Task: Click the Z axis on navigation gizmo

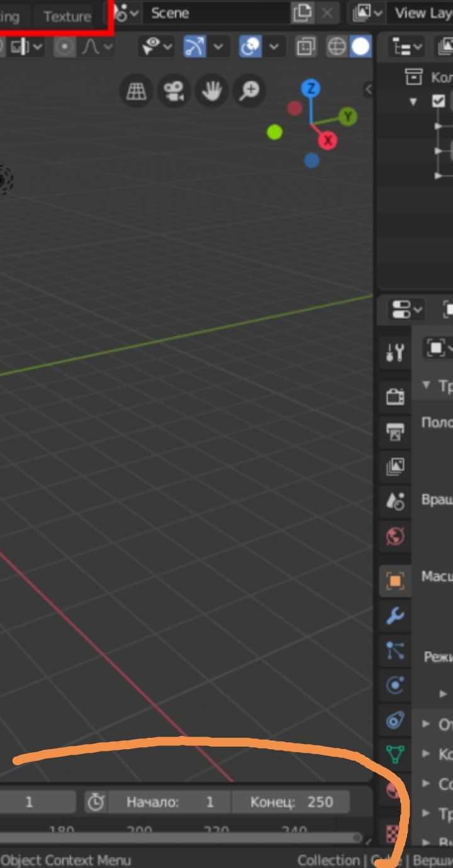Action: [x=310, y=88]
